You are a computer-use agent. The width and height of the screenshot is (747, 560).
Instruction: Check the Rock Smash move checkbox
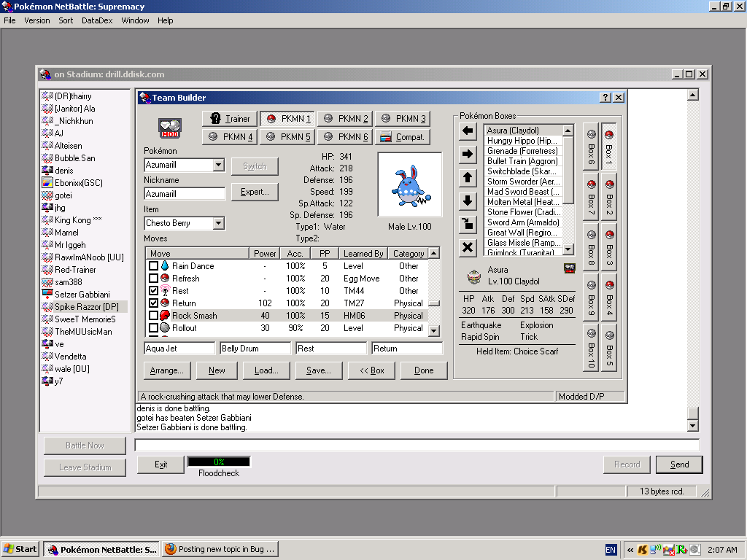click(153, 316)
